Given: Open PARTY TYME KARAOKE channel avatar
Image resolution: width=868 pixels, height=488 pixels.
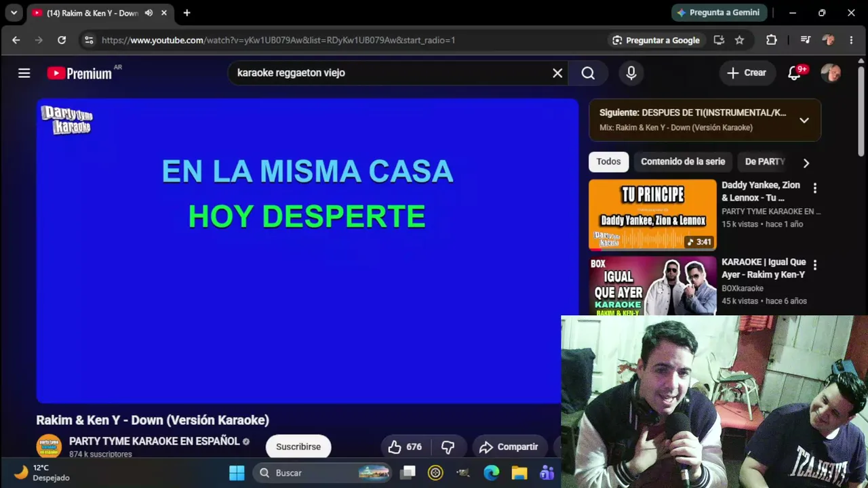Looking at the screenshot, I should [49, 446].
